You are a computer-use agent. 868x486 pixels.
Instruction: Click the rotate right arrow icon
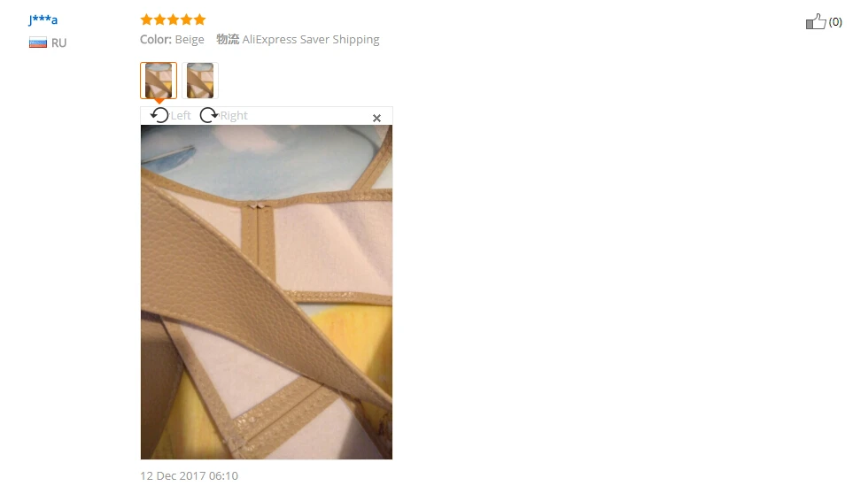209,115
